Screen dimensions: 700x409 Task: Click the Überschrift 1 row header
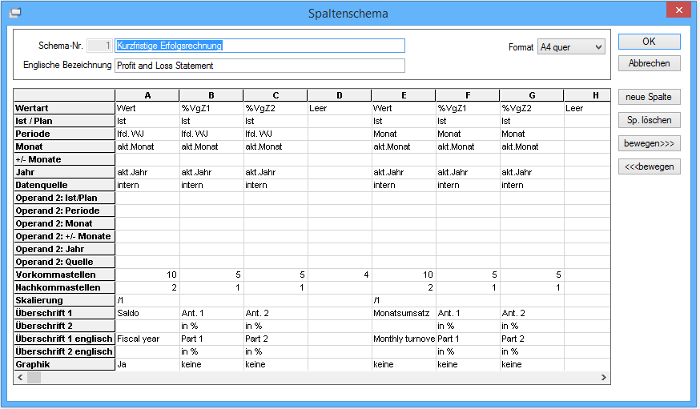[64, 313]
